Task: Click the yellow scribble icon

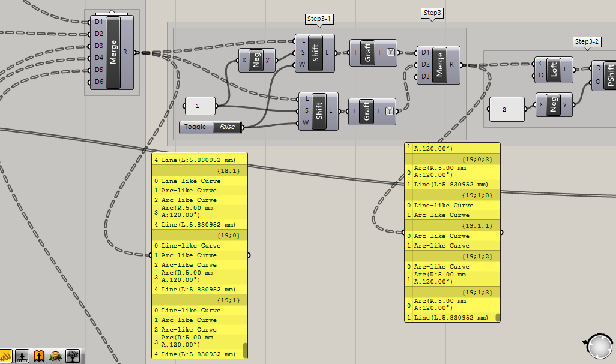Action: click(6, 356)
